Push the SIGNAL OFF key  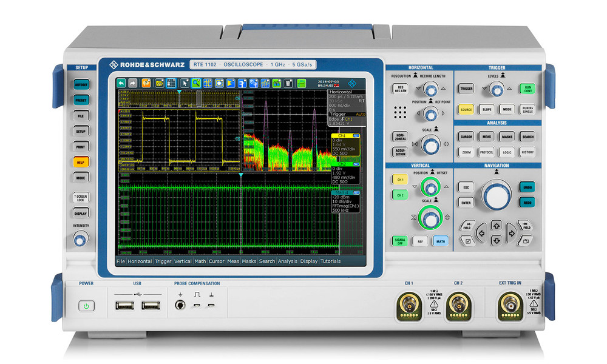click(400, 241)
